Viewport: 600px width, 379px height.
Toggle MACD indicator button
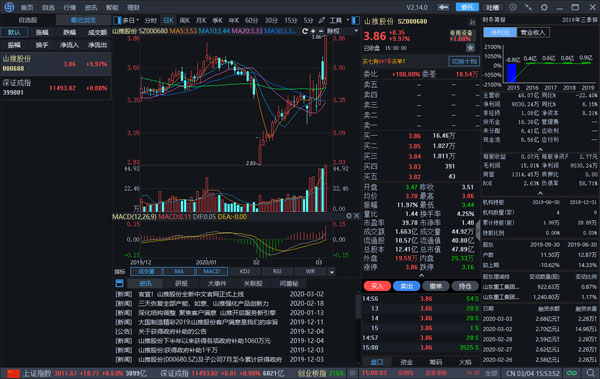212,271
